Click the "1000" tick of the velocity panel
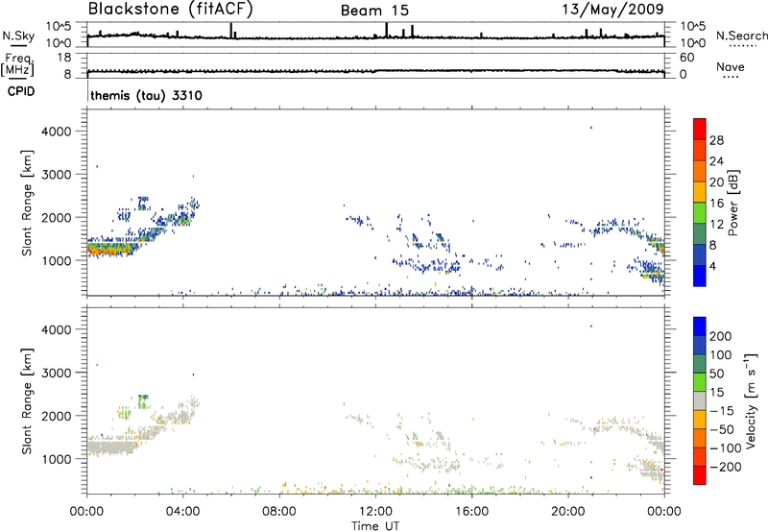The width and height of the screenshot is (768, 532). click(57, 459)
